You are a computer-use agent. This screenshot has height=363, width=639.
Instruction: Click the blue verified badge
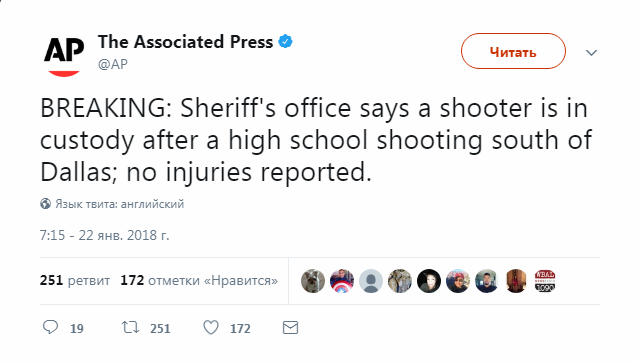tap(285, 42)
